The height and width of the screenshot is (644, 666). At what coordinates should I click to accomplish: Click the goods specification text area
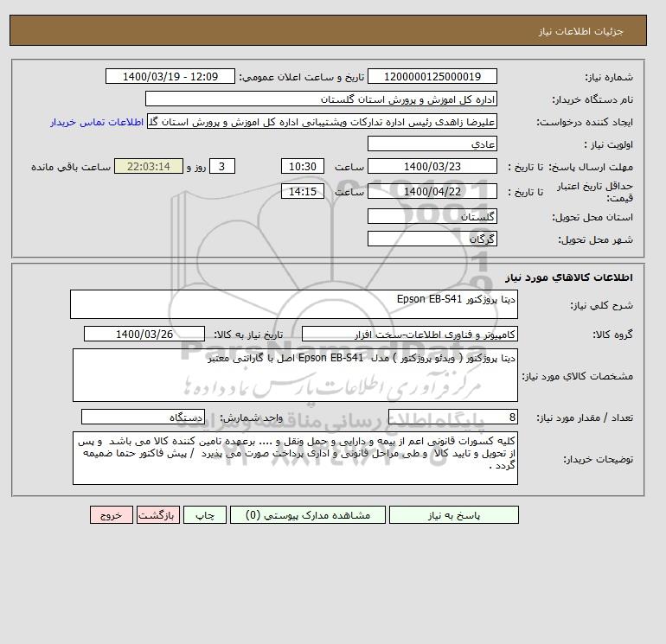pos(295,375)
